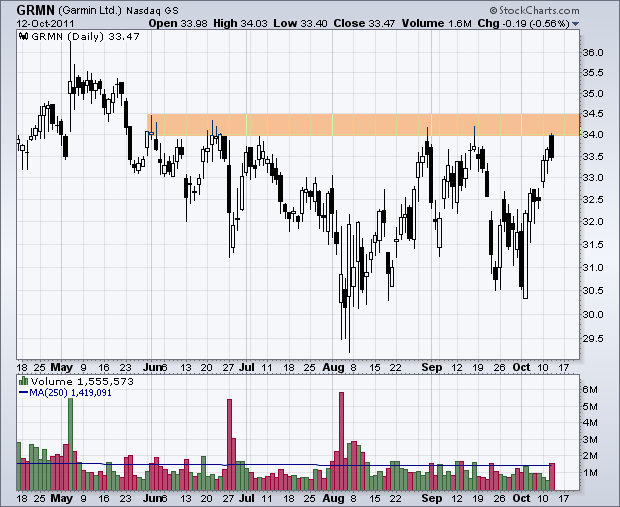This screenshot has width=620, height=507.
Task: Click the Close 33.47 value
Action: click(364, 23)
